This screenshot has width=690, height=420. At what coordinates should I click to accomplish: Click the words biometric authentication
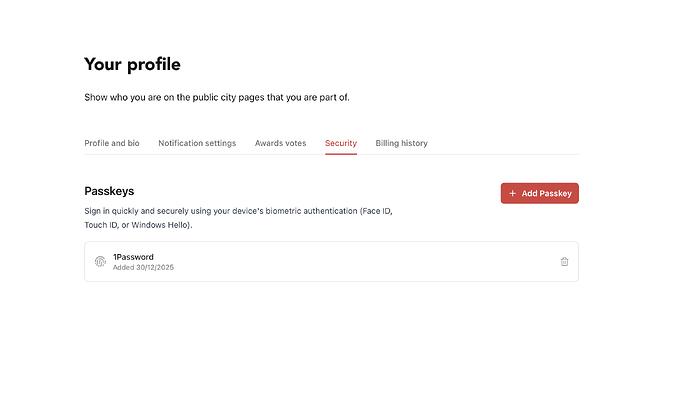(307, 212)
